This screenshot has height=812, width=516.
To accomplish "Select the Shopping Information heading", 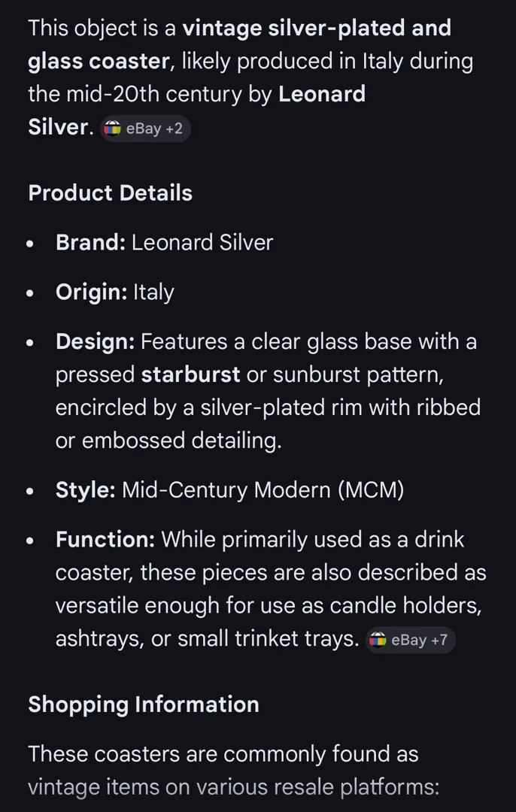I will [x=144, y=704].
